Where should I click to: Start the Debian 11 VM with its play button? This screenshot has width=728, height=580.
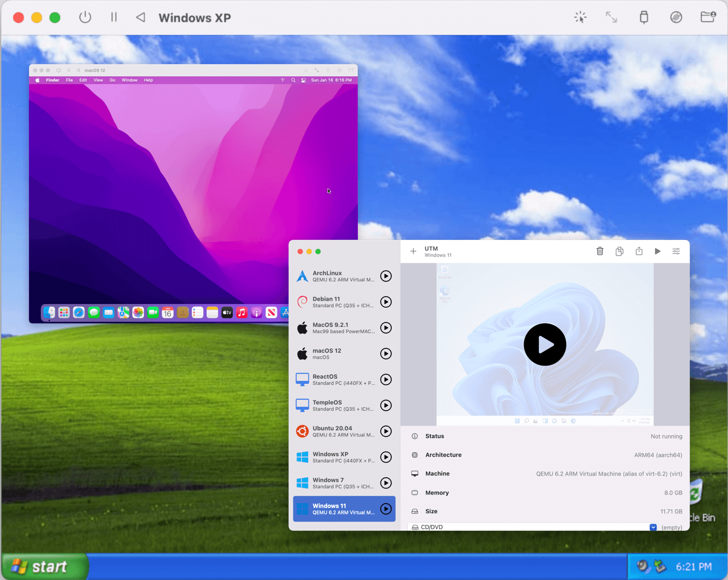click(x=386, y=302)
